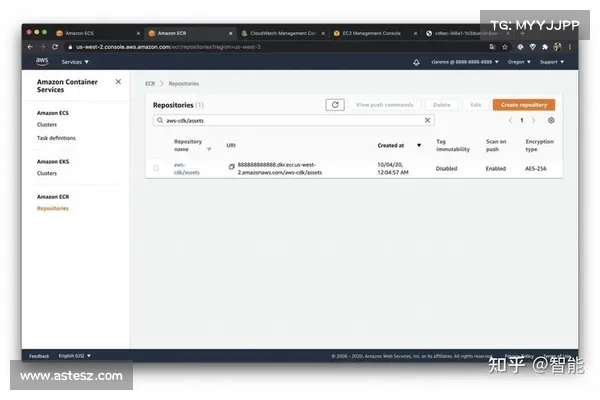
Task: Click the Enabled scan on push cell
Action: tap(496, 168)
